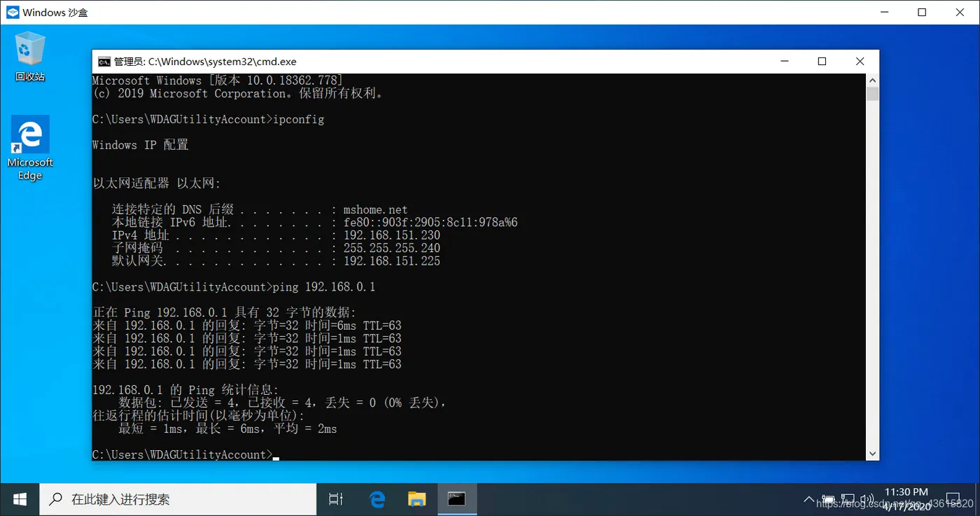The height and width of the screenshot is (516, 980).
Task: Open File Explorer from the taskbar
Action: tap(417, 499)
